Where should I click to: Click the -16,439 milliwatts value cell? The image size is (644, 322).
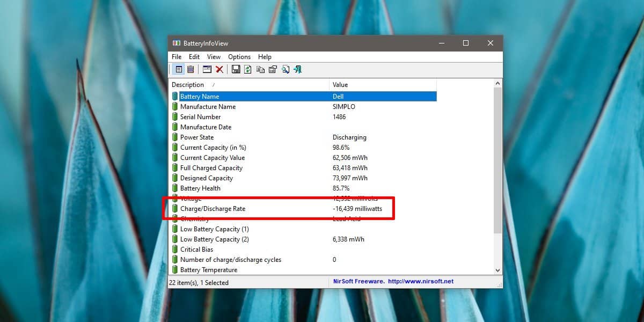pyautogui.click(x=357, y=209)
